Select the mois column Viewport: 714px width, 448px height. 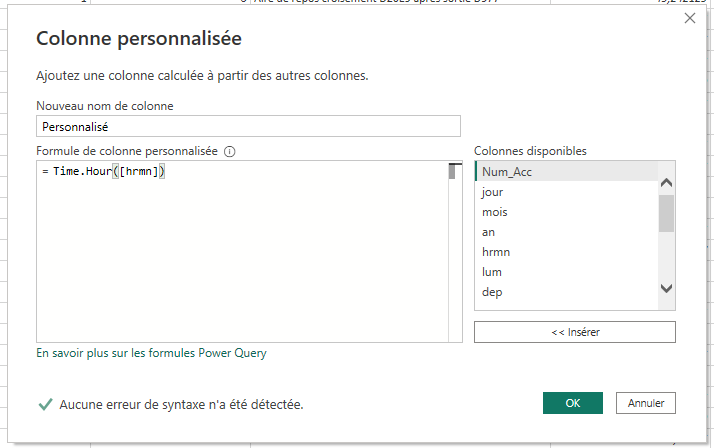tap(566, 212)
